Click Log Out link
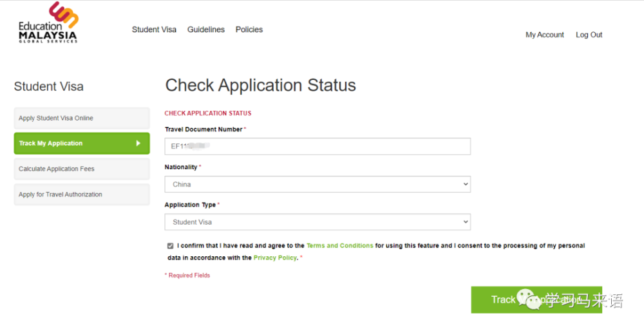Screen dimensions: 644x329 (x=589, y=35)
